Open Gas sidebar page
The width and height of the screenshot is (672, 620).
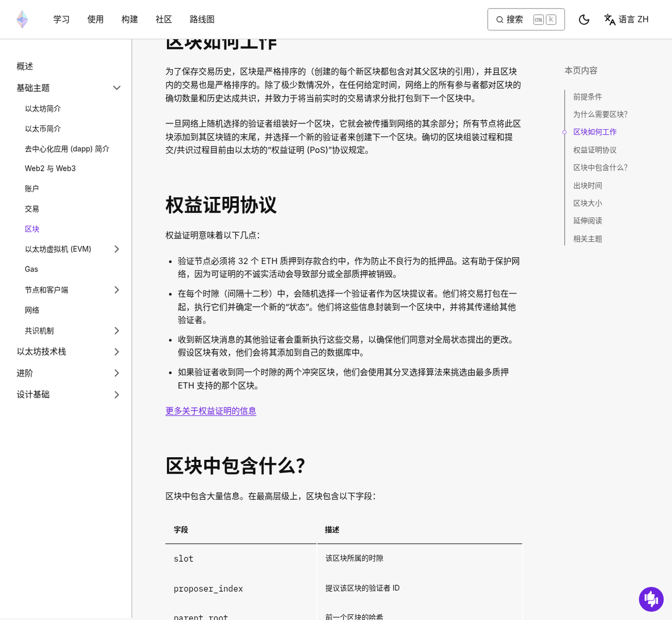(x=31, y=269)
